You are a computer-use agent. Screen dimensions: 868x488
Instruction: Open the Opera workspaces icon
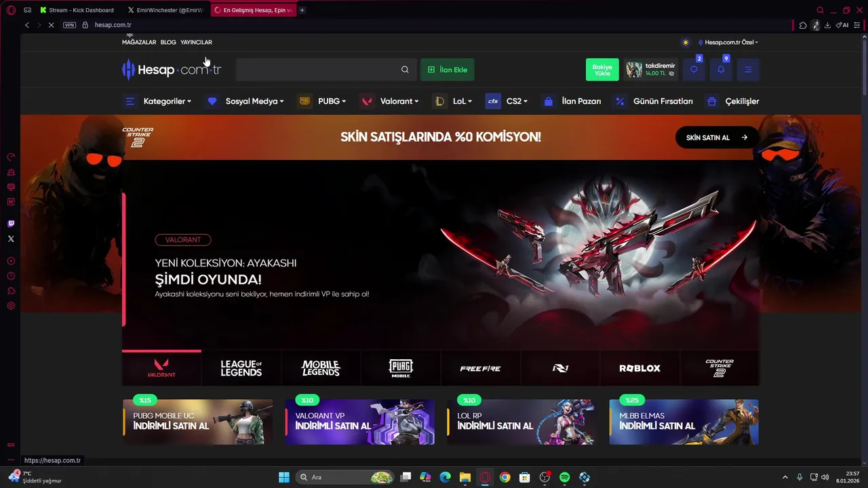[x=27, y=10]
